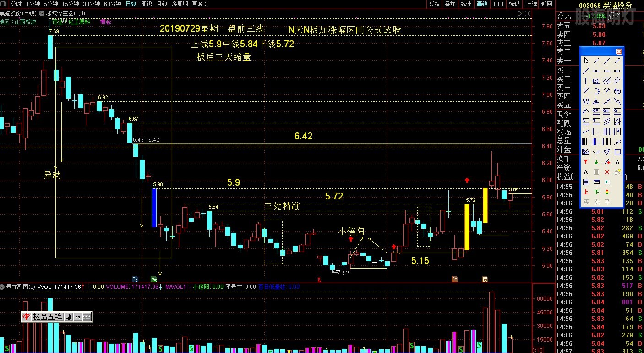Place a red up-arrow marker
The width and height of the screenshot is (644, 353).
[586, 162]
